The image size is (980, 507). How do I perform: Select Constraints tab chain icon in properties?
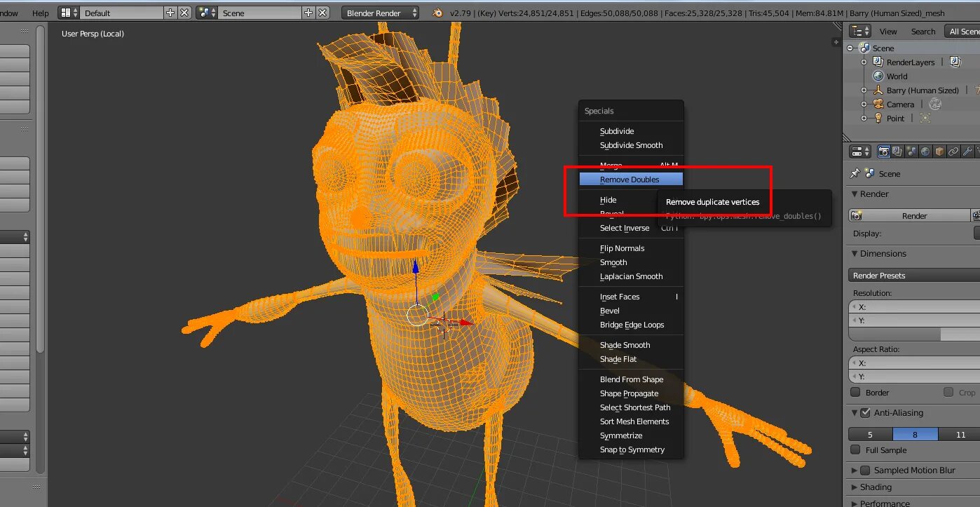point(953,151)
